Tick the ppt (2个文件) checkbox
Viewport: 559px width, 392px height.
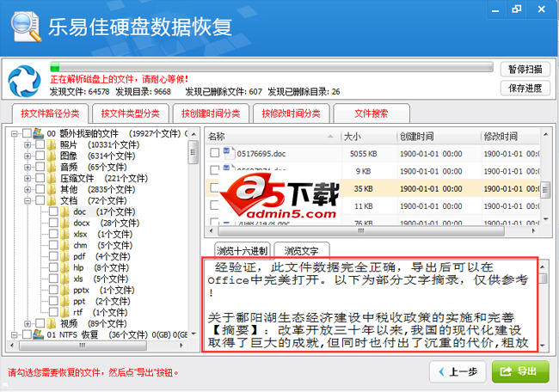click(x=53, y=301)
